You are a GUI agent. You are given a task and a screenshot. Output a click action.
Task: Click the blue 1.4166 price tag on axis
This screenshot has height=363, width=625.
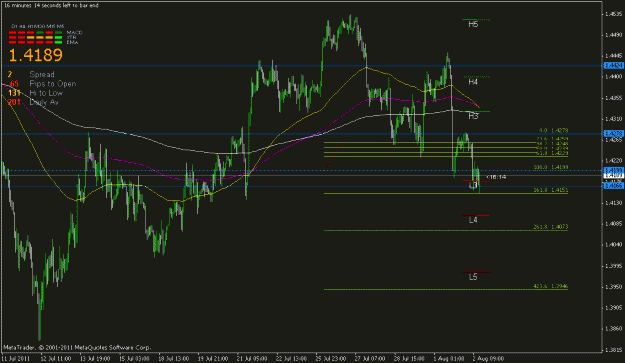point(614,186)
